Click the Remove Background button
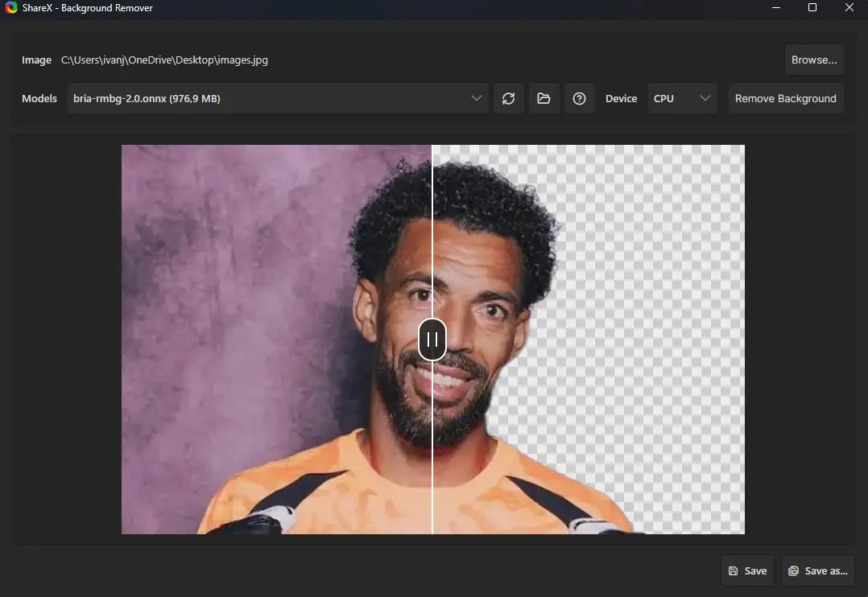The width and height of the screenshot is (868, 597). coord(786,98)
